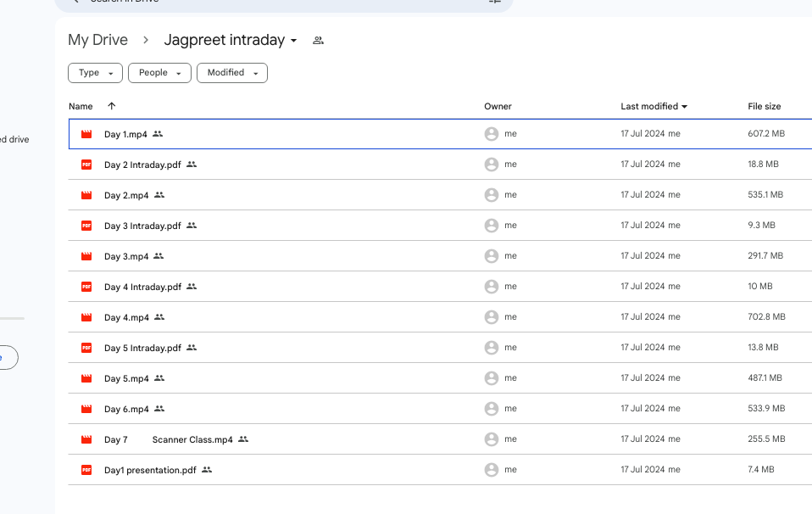Screen dimensions: 812x514
Task: Go to My Drive in breadcrumb
Action: coord(97,40)
